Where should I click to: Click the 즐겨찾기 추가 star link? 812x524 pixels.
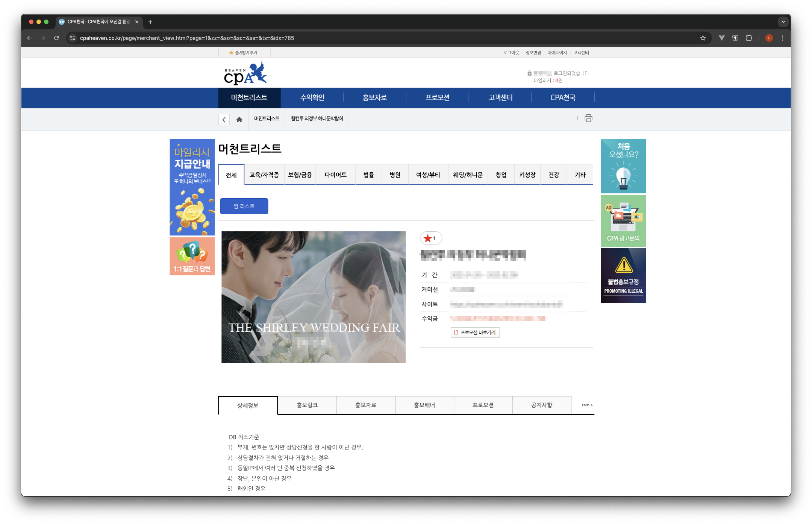243,53
